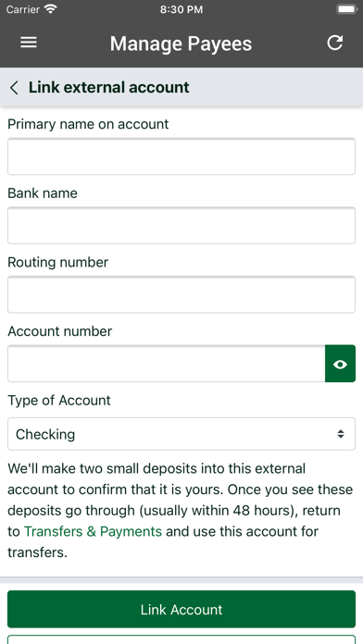Focus the Primary name on account field
Image resolution: width=363 pixels, height=644 pixels.
pos(181,156)
